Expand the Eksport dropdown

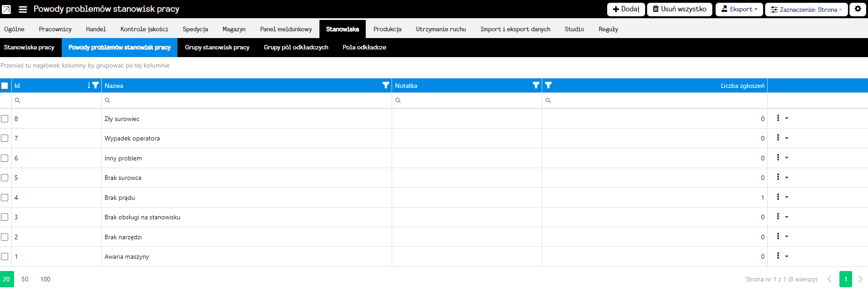(739, 9)
